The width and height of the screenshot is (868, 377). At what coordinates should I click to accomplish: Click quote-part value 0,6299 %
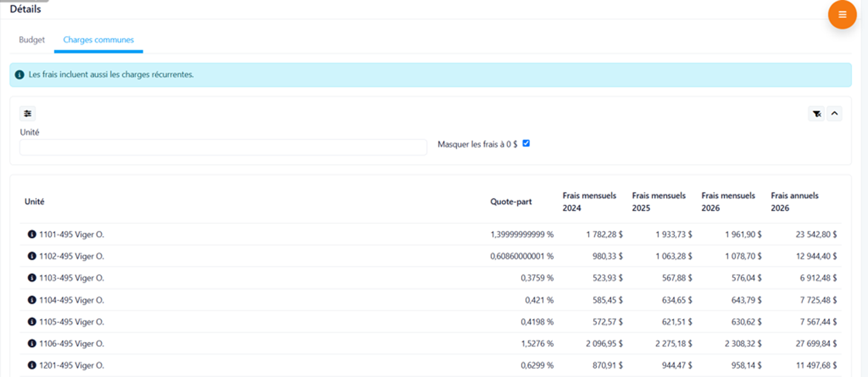(x=536, y=365)
